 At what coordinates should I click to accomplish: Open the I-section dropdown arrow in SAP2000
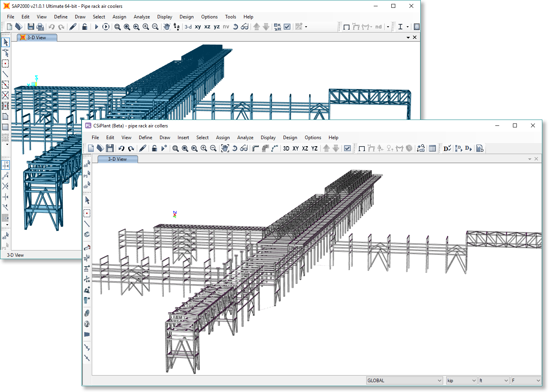coord(407,27)
